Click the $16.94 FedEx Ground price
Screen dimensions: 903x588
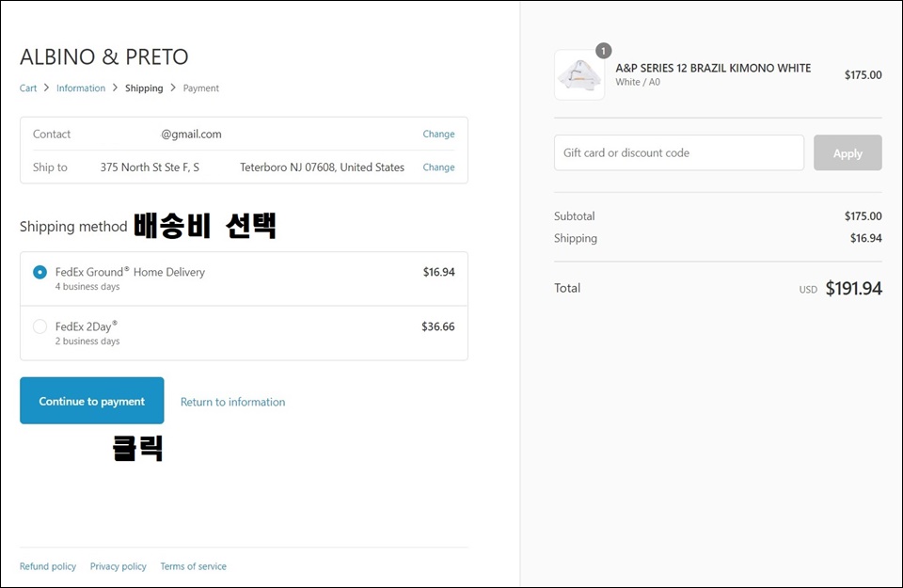pyautogui.click(x=439, y=272)
